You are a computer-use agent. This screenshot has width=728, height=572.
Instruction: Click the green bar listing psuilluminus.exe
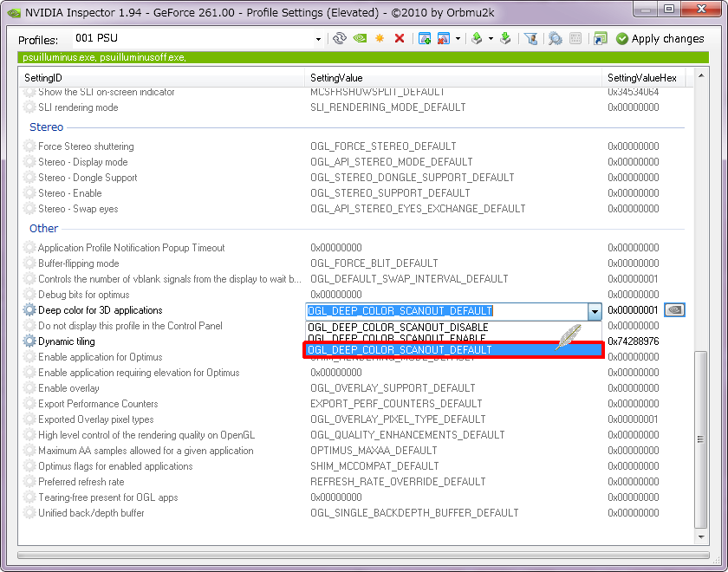tap(363, 57)
